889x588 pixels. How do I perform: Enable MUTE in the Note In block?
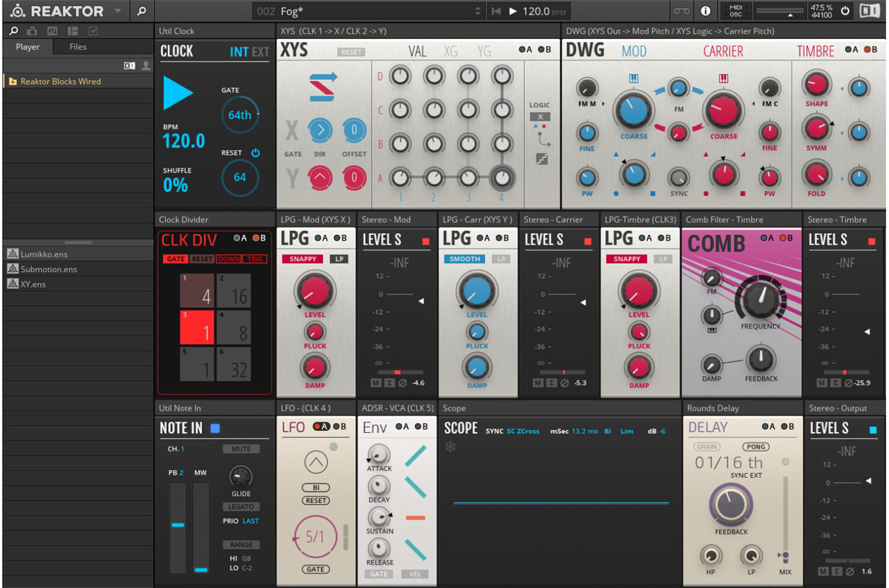[x=241, y=449]
